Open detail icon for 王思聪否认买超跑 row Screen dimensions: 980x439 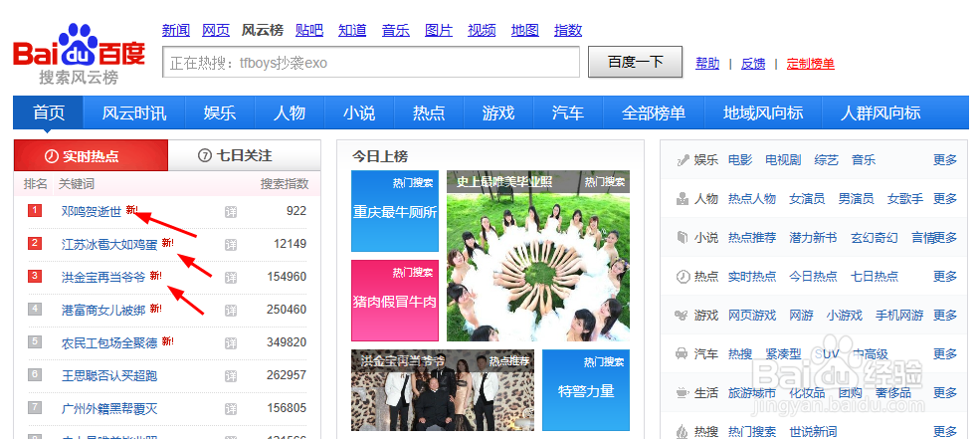tap(231, 375)
